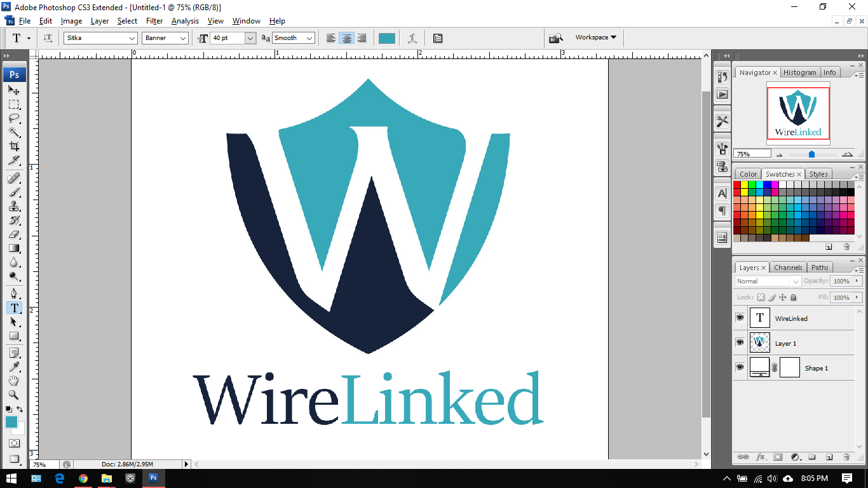Toggle visibility of Layer 1
Image resolution: width=868 pixels, height=488 pixels.
(x=740, y=342)
